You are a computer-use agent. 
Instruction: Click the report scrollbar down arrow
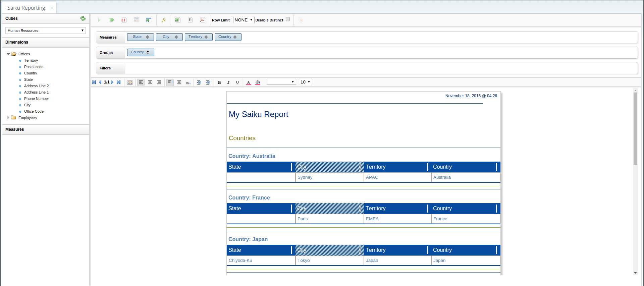tap(635, 273)
